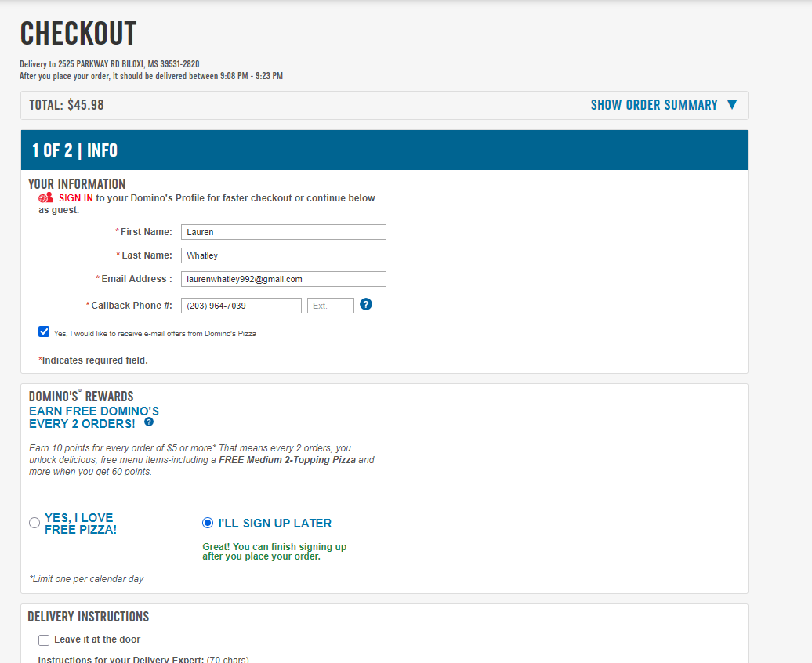Click the red SIGN IN link
The image size is (812, 663).
[75, 197]
